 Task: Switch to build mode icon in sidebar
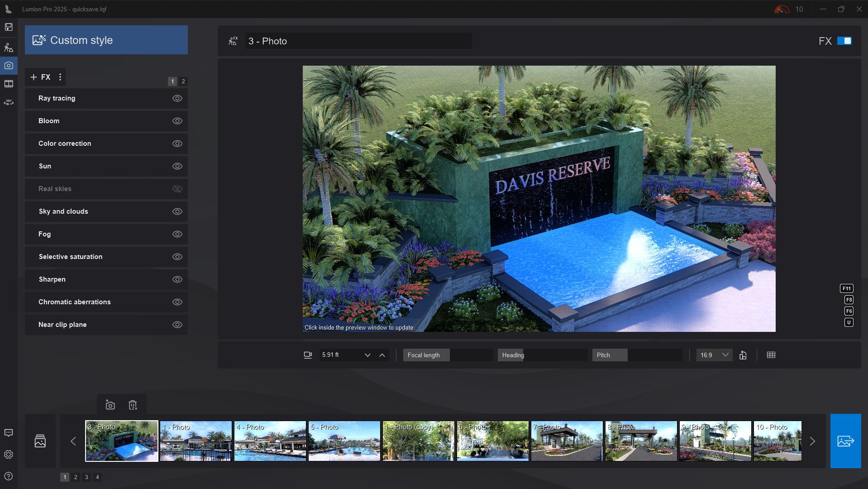coord(9,47)
